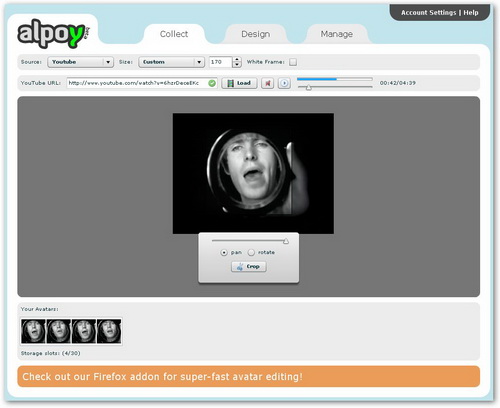Open the Help link

[x=471, y=13]
